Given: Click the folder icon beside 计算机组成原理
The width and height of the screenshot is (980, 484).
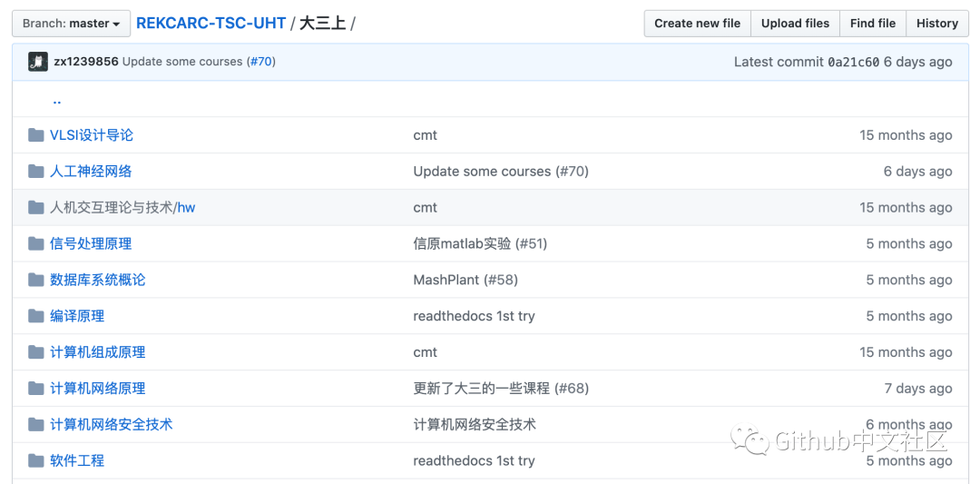Looking at the screenshot, I should tap(36, 352).
